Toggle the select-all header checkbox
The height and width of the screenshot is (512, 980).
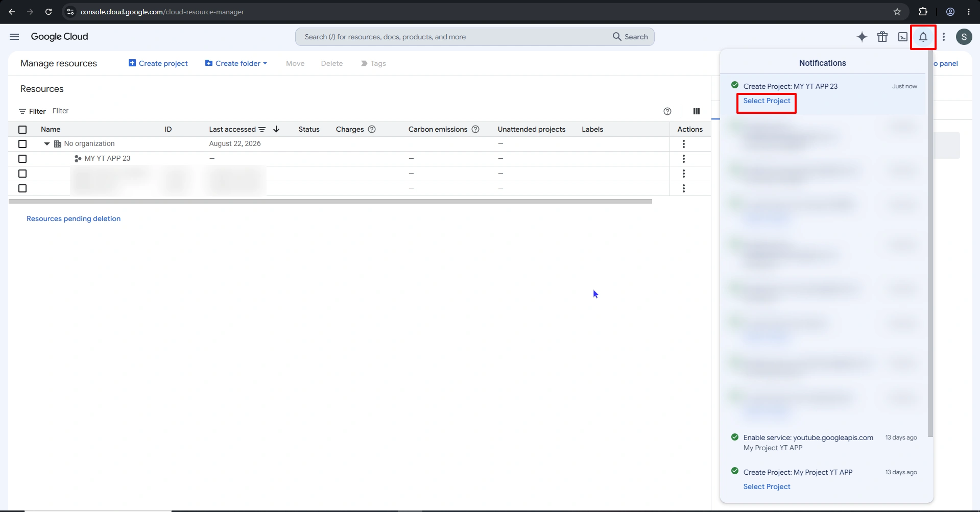[22, 130]
